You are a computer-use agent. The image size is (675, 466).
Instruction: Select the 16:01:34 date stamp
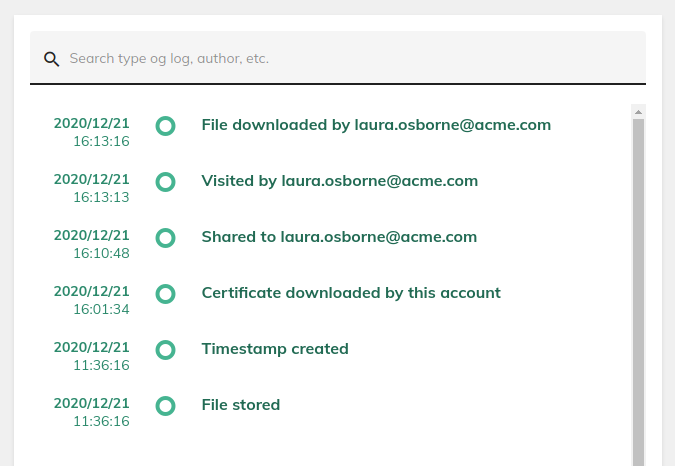[x=91, y=300]
